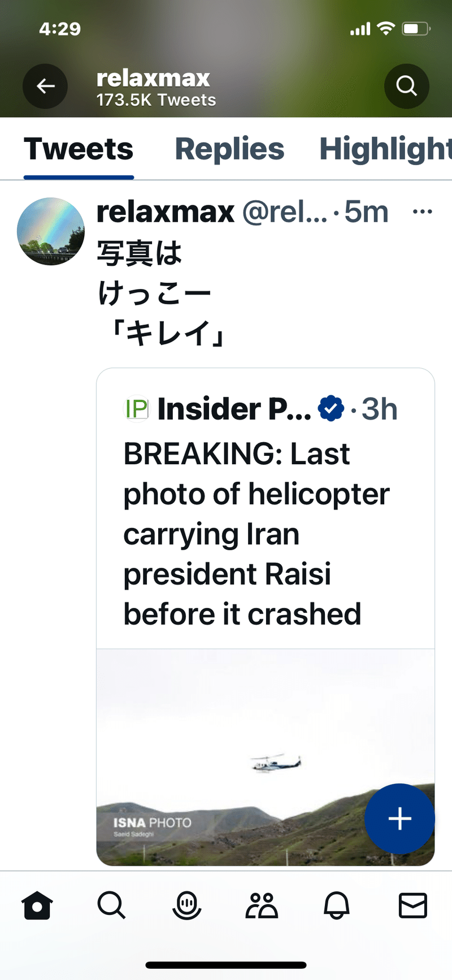
Task: Tap the Home icon in bottom bar
Action: click(37, 906)
